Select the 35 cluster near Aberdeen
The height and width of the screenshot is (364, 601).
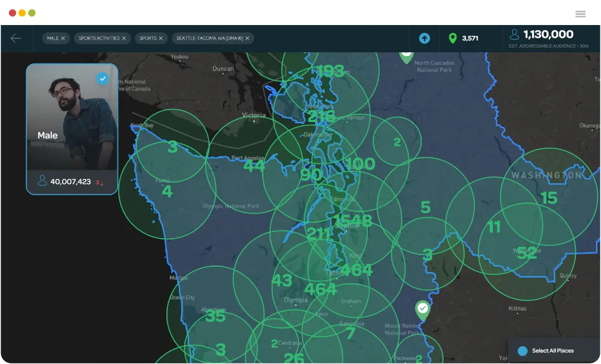[215, 316]
